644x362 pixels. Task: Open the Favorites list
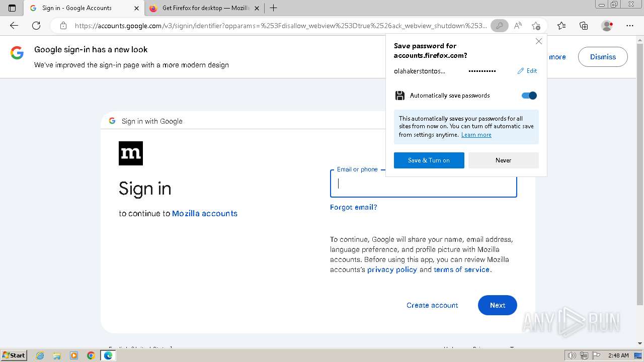click(561, 26)
